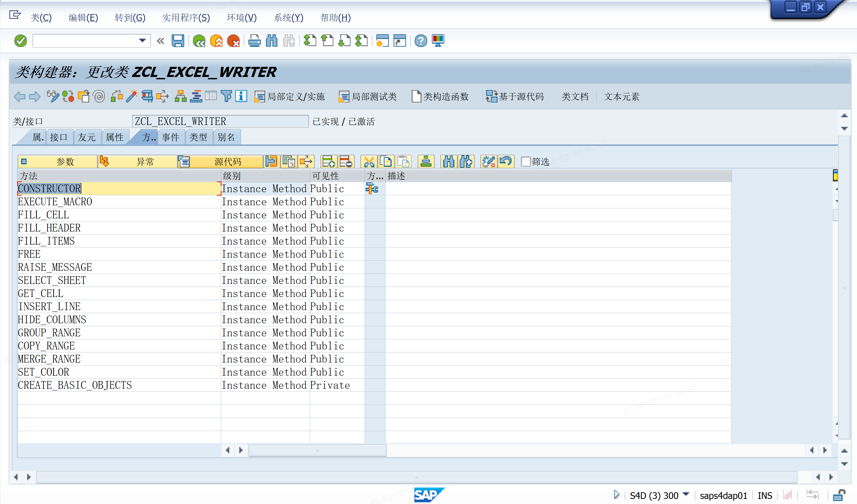Click the 异常 button
Viewport: 857px width, 504px height.
tap(138, 162)
